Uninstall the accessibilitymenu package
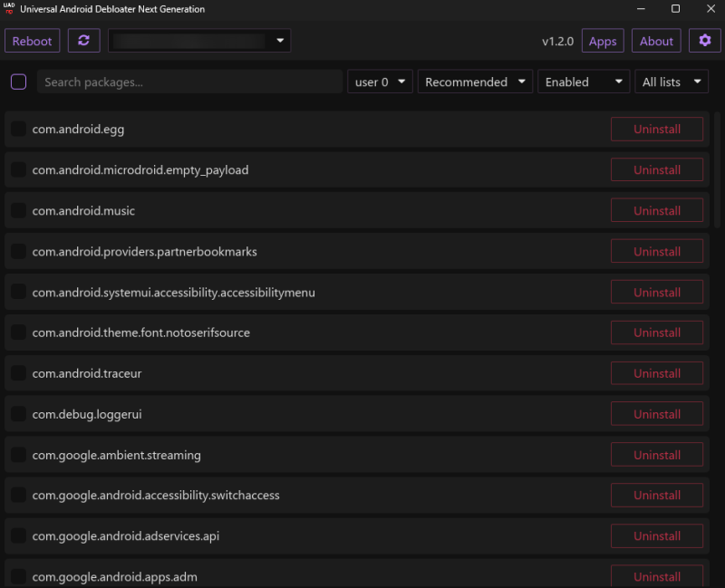 [x=657, y=292]
